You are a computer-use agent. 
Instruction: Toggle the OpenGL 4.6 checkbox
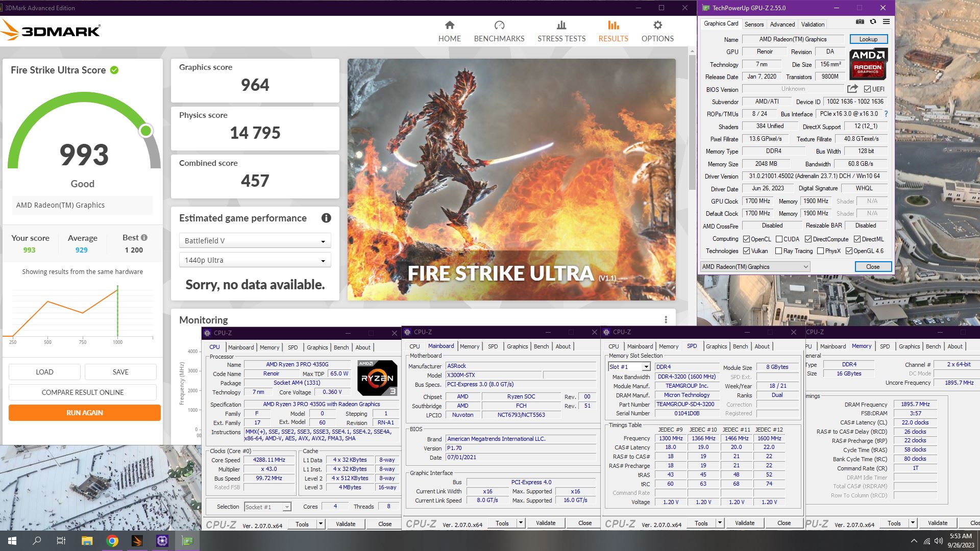(849, 251)
